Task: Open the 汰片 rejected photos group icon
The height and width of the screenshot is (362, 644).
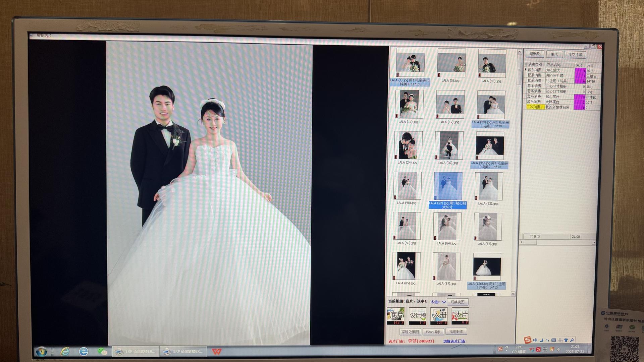Action: 460,316
